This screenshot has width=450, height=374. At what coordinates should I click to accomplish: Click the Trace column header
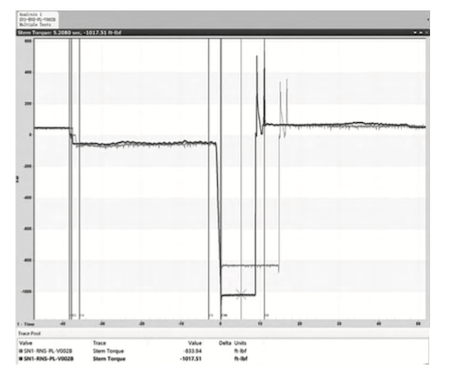click(99, 343)
